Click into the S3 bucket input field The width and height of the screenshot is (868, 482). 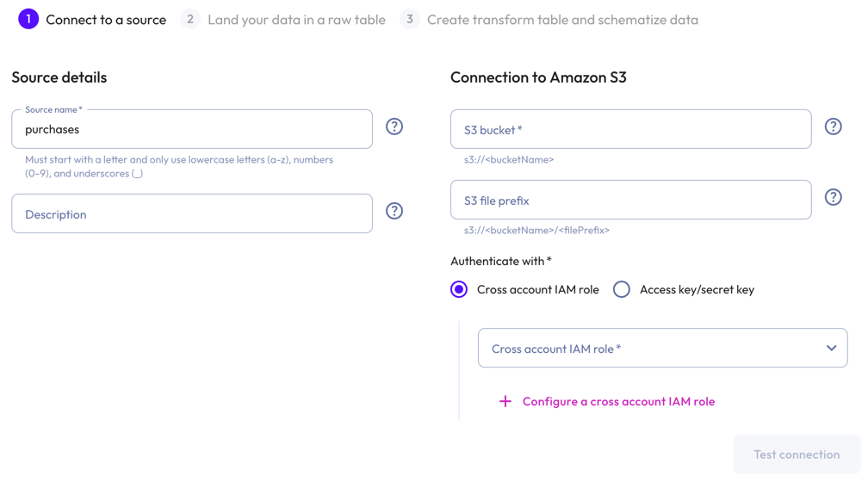coord(631,129)
